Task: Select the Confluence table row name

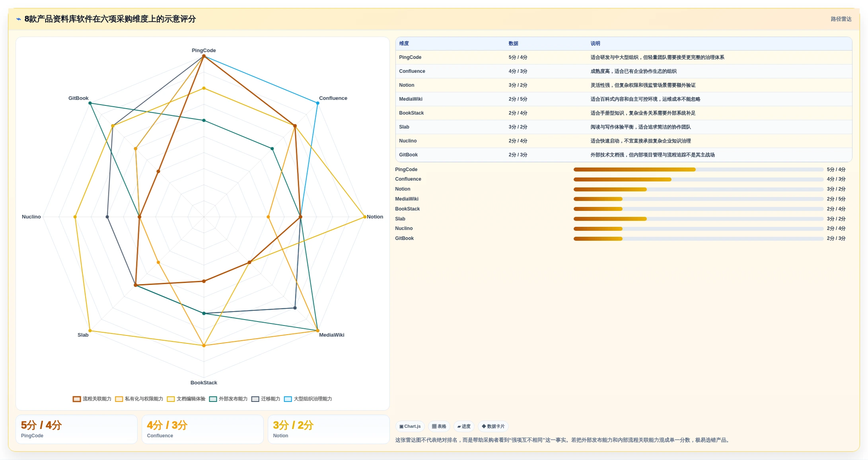Action: [x=412, y=71]
